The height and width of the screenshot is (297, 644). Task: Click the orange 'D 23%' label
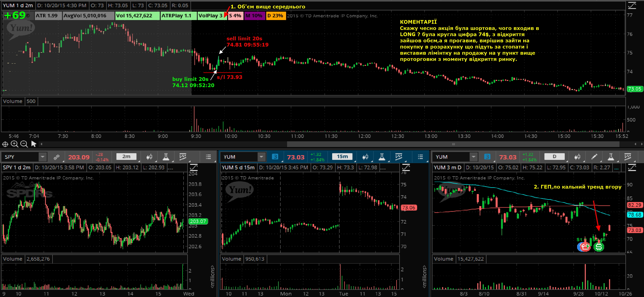(x=275, y=16)
